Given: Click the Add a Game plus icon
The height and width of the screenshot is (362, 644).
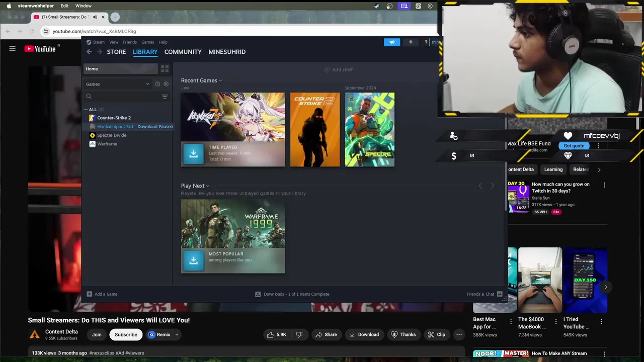Looking at the screenshot, I should [89, 294].
